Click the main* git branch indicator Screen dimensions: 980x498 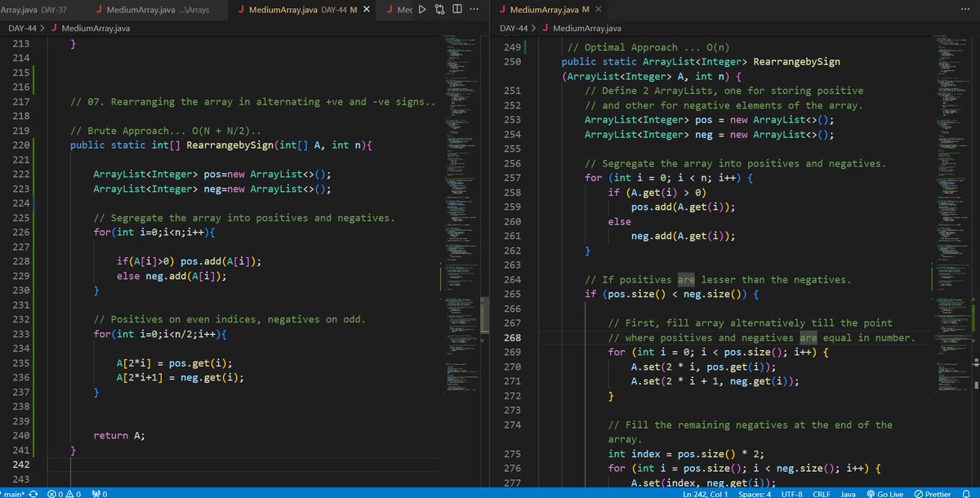tap(12, 493)
